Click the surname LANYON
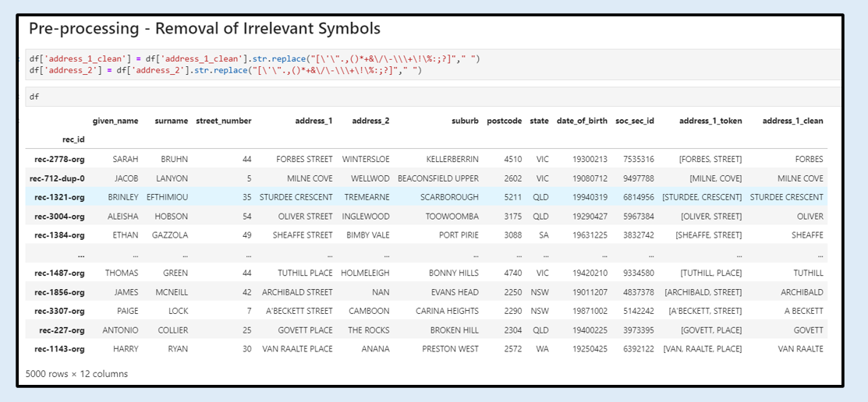868x402 pixels. tap(172, 178)
